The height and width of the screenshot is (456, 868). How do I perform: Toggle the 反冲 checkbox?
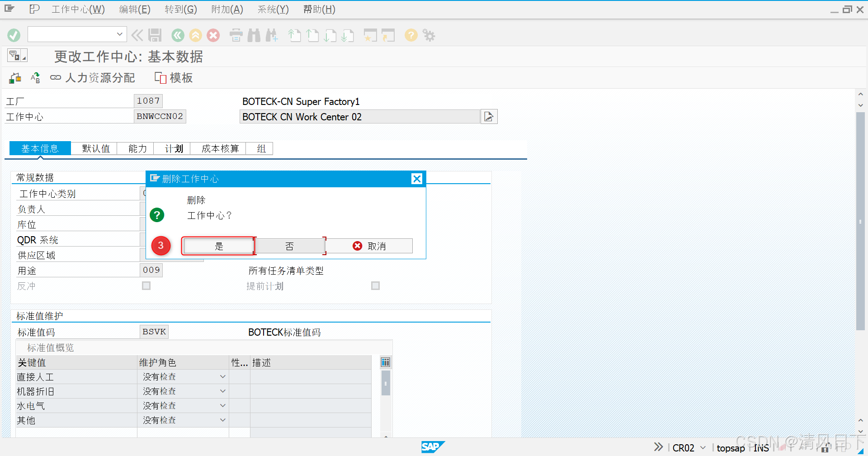tap(146, 285)
